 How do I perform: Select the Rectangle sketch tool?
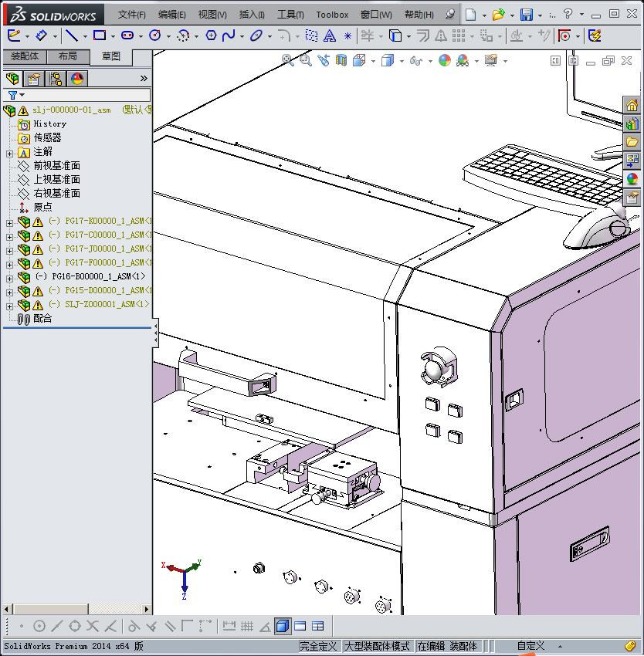100,36
